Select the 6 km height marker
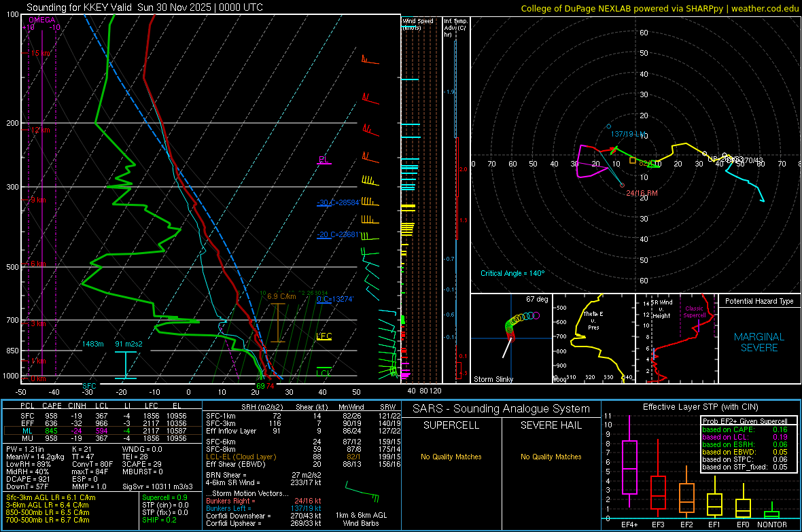The image size is (802, 532). (x=38, y=264)
